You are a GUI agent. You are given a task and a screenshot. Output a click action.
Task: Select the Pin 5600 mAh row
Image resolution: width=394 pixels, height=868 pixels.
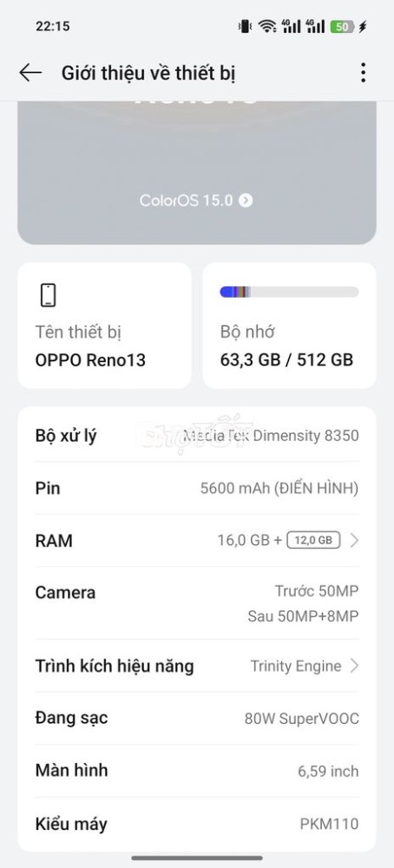[197, 488]
